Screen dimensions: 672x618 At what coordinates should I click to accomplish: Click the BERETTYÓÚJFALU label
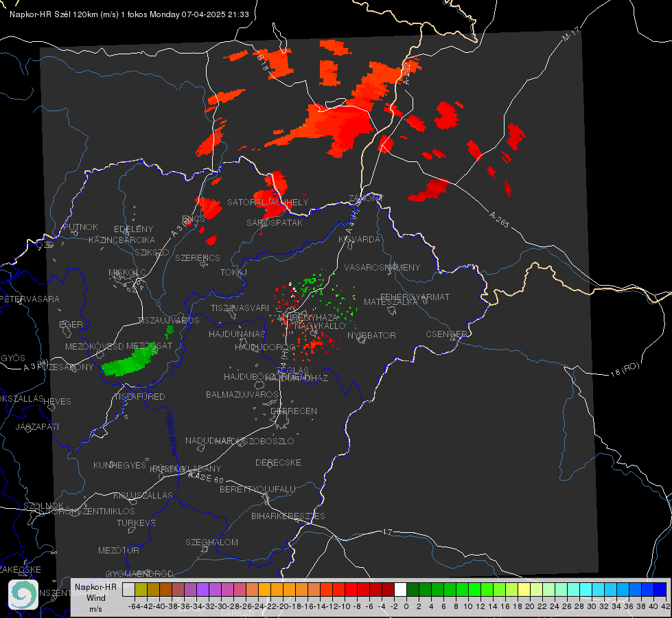[257, 489]
